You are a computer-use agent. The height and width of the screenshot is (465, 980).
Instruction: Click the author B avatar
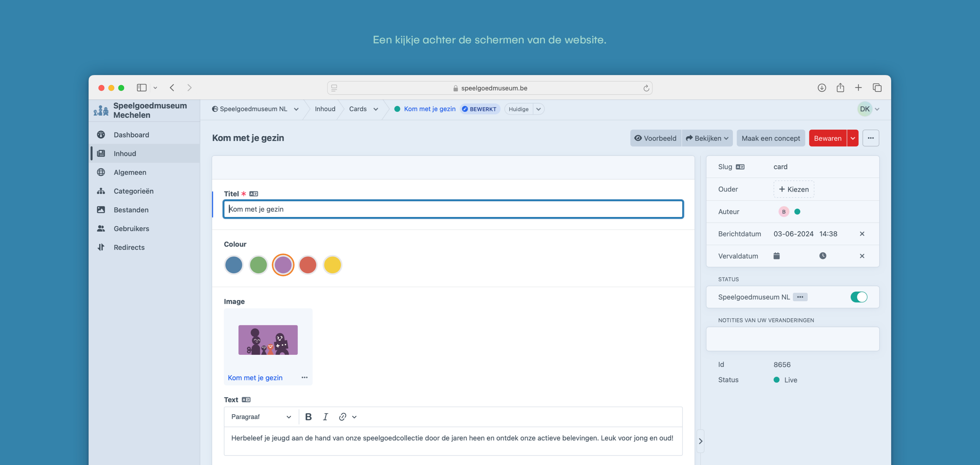(x=784, y=212)
